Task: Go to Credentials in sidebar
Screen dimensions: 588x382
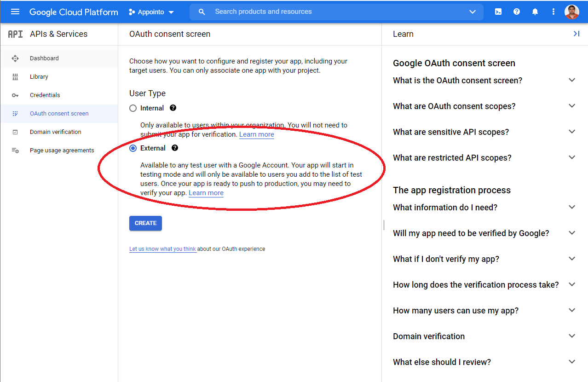Action: [59, 95]
